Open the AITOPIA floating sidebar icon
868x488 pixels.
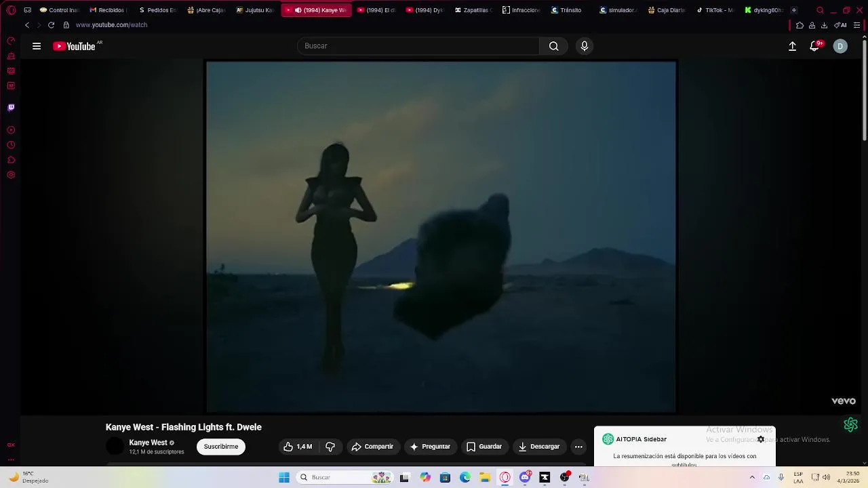click(x=851, y=425)
